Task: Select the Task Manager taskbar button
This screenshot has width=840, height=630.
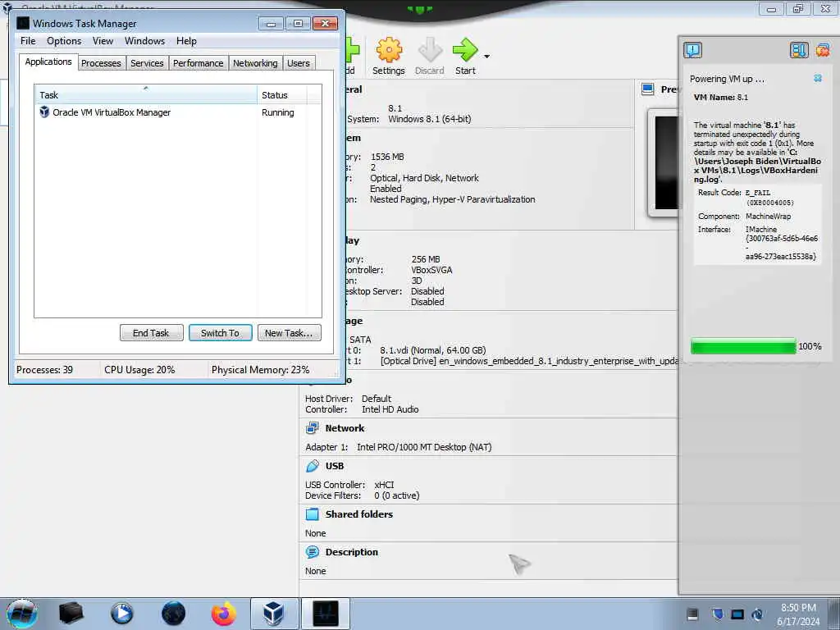Action: (325, 614)
